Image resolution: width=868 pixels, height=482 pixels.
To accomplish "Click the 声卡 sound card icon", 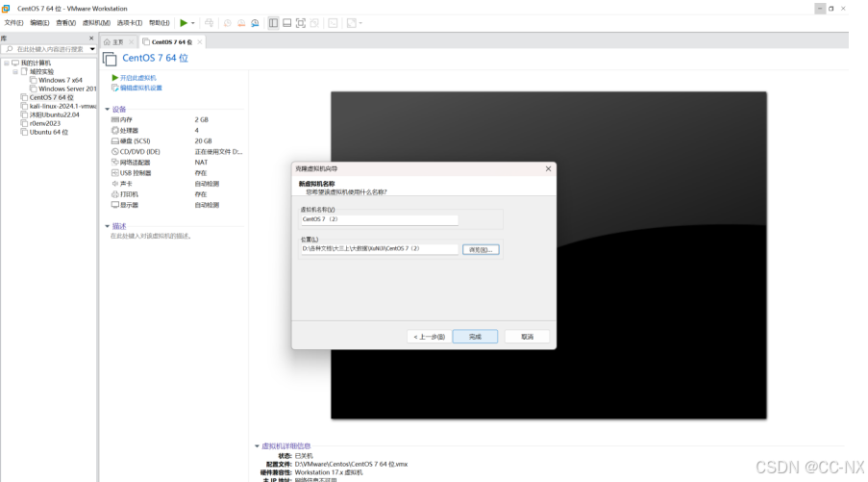I will click(x=115, y=184).
